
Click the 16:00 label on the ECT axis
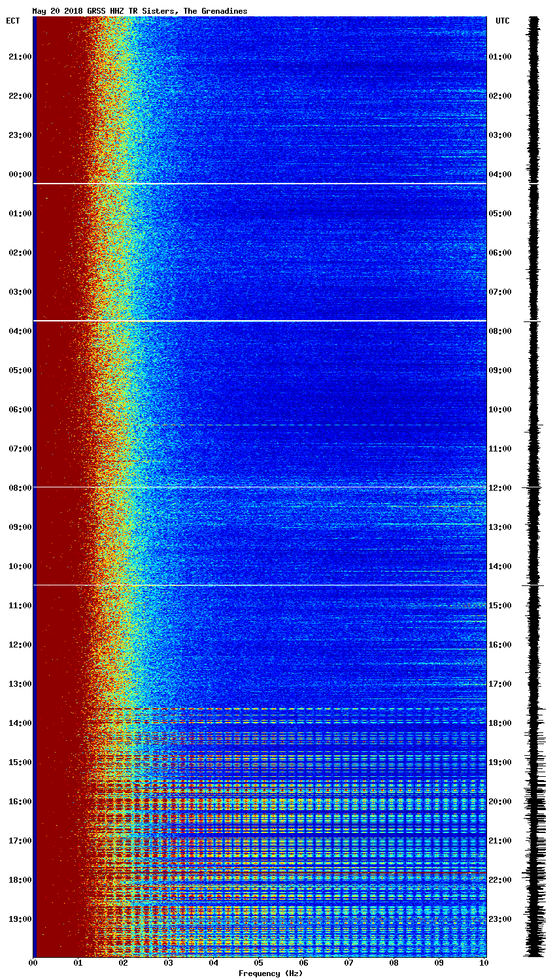20,802
